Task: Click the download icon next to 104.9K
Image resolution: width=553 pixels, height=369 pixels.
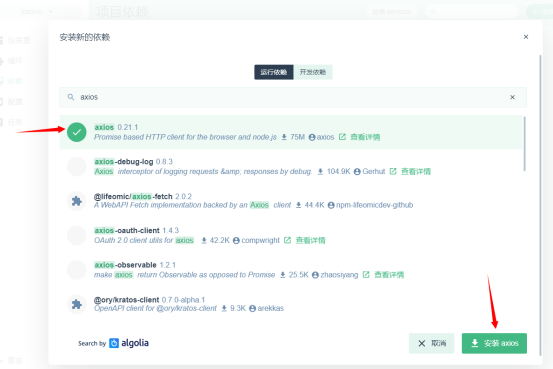Action: (x=320, y=172)
